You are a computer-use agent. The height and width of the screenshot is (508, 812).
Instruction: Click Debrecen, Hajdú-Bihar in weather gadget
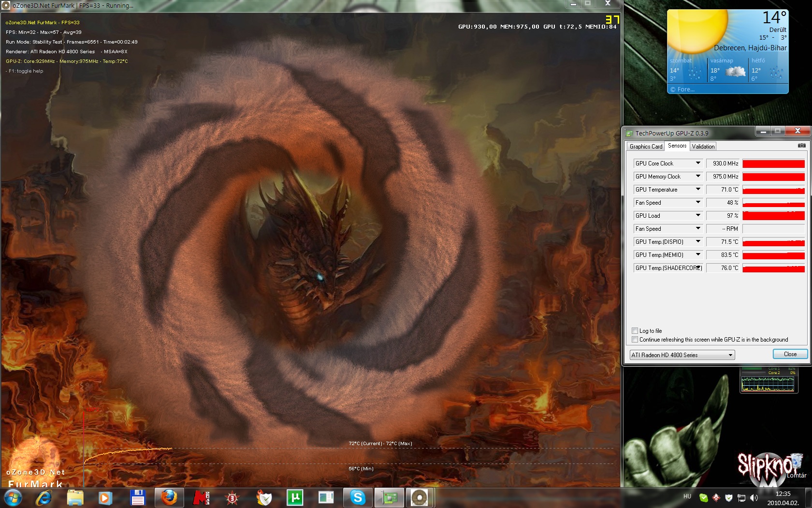pyautogui.click(x=750, y=48)
